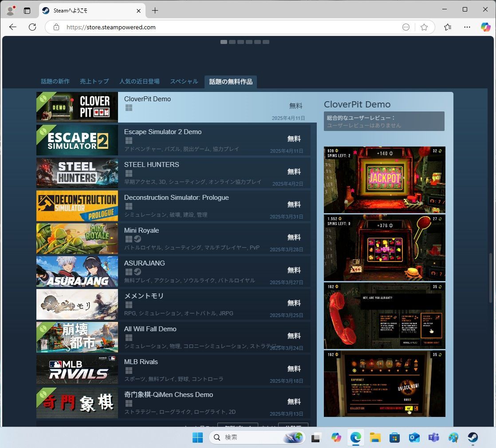Click Windows icon under メメントモリ
This screenshot has height=448, width=496.
(129, 305)
